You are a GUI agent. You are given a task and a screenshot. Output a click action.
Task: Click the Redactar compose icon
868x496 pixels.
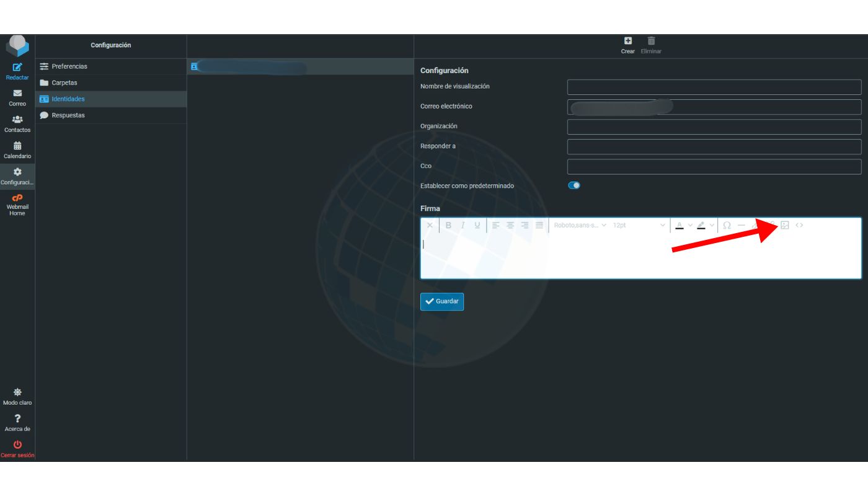coord(17,68)
